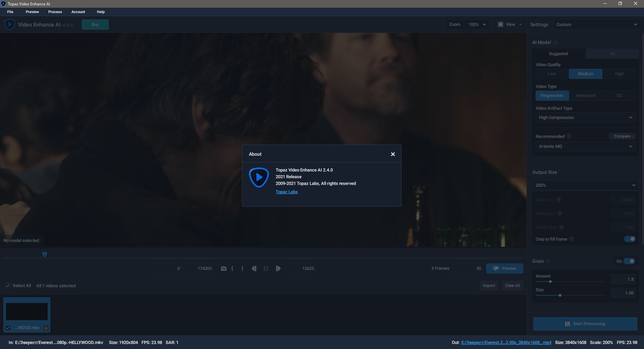644x349 pixels.
Task: Open the File menu
Action: (10, 12)
